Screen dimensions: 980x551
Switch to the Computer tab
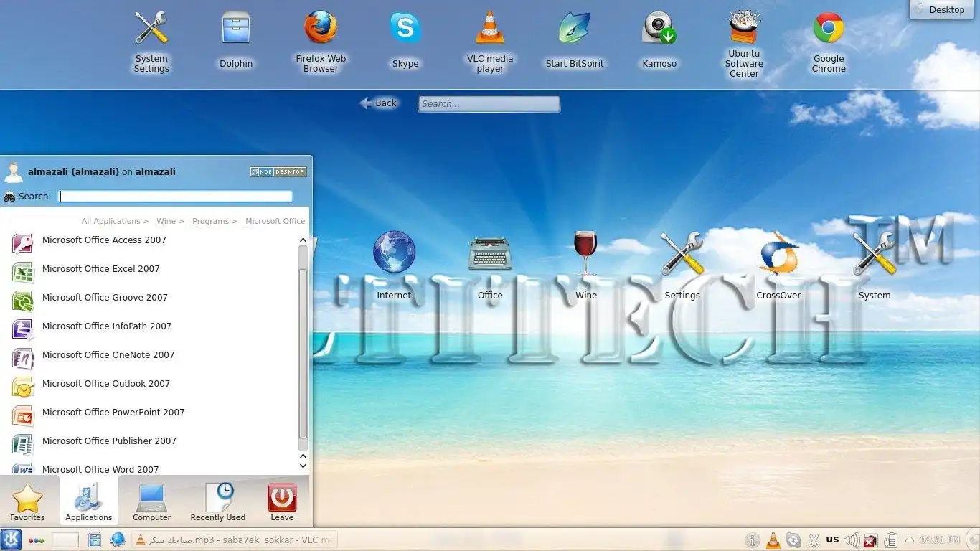tap(151, 501)
